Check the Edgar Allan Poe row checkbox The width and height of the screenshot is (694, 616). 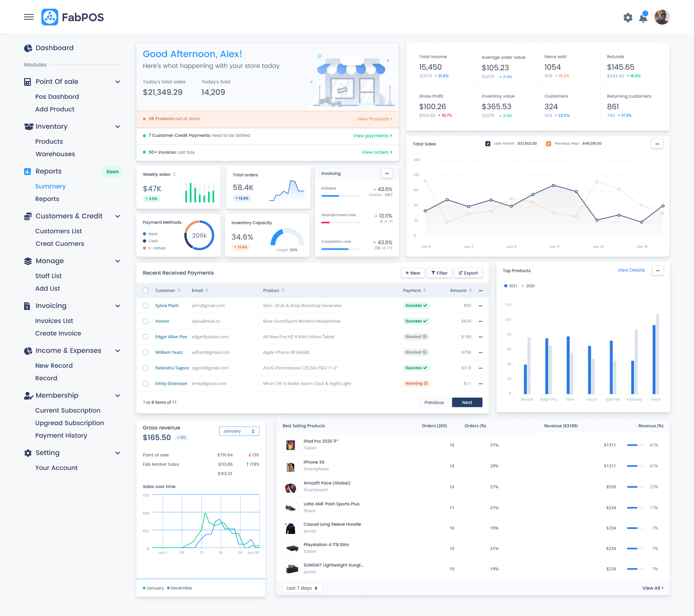[146, 337]
